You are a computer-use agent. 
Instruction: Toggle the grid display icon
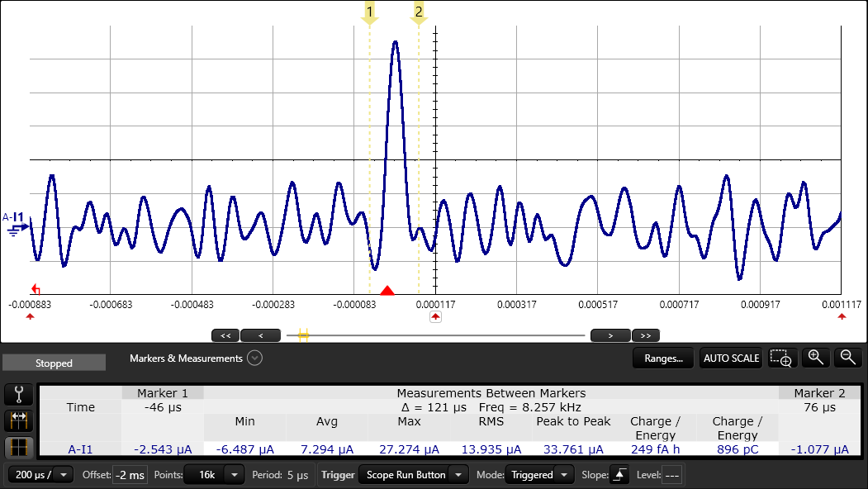[18, 449]
